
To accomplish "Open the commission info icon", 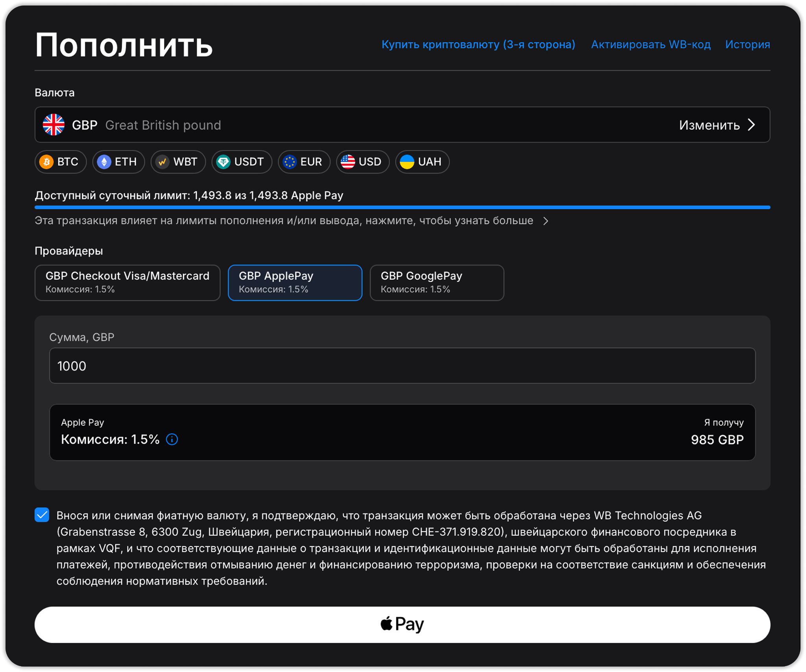I will (172, 439).
